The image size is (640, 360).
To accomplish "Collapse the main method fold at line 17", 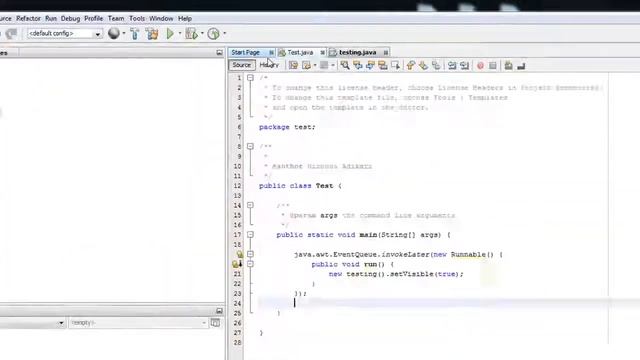I will click(250, 235).
